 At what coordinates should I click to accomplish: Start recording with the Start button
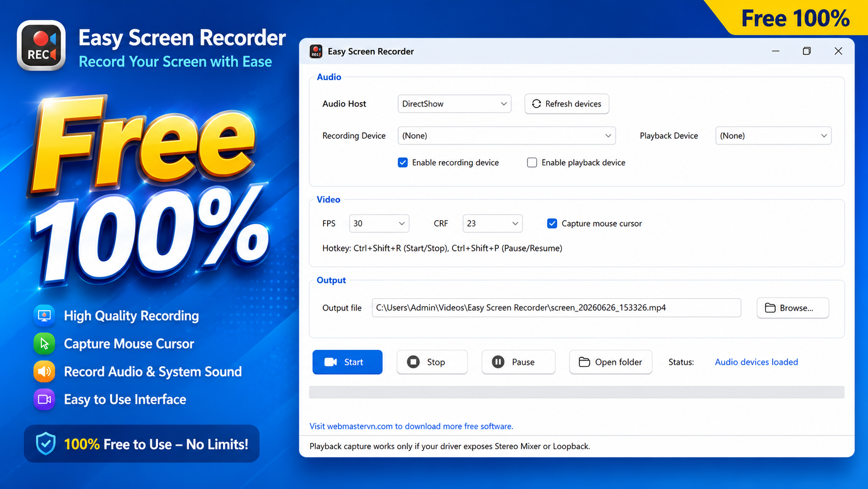347,362
